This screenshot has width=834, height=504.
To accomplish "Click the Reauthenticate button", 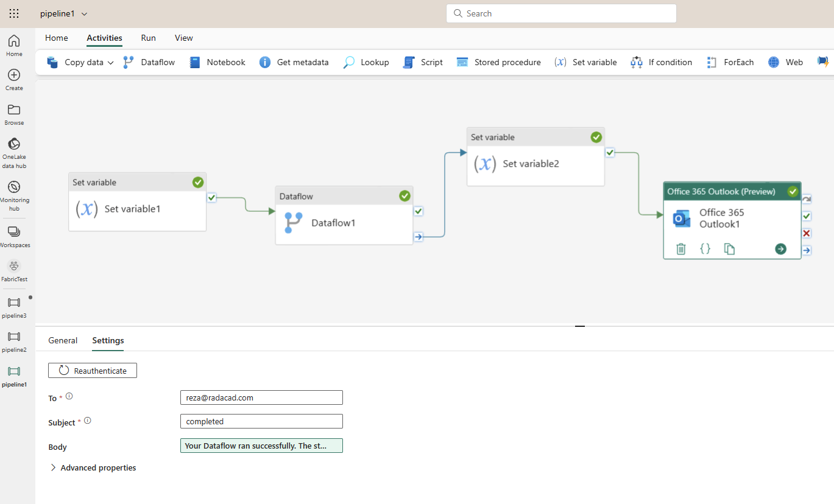I will [x=93, y=370].
